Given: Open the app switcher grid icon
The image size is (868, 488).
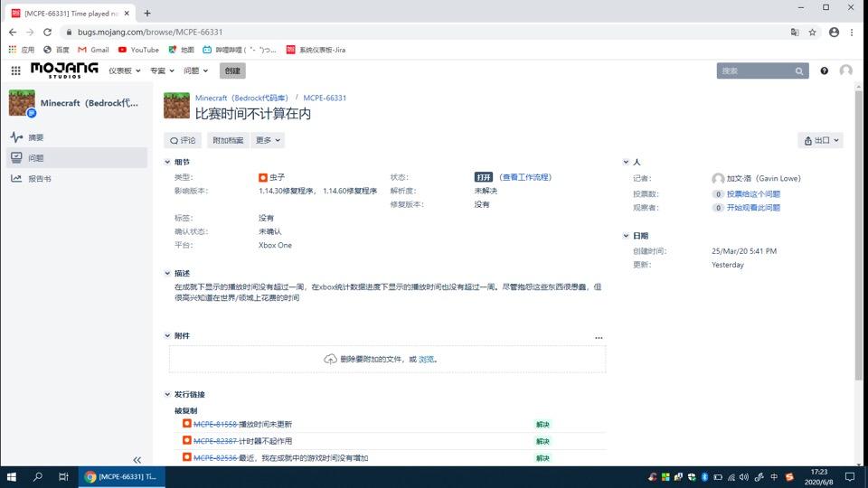Looking at the screenshot, I should click(15, 70).
